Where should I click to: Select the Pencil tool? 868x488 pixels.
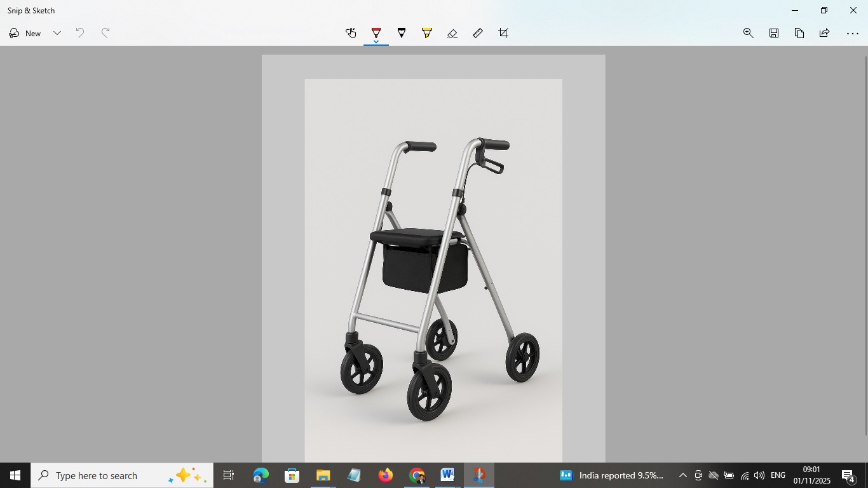(x=402, y=33)
